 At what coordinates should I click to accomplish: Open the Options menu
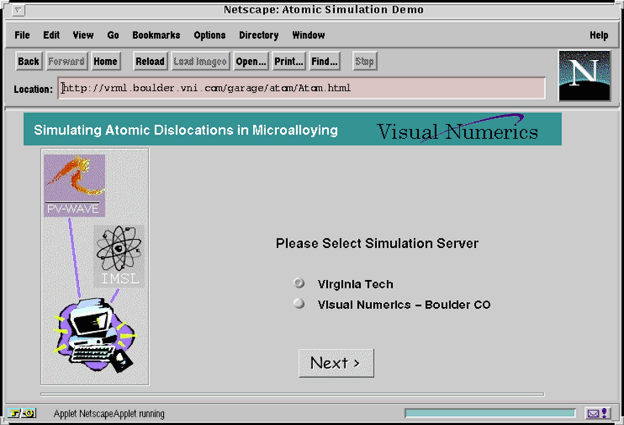tap(210, 35)
